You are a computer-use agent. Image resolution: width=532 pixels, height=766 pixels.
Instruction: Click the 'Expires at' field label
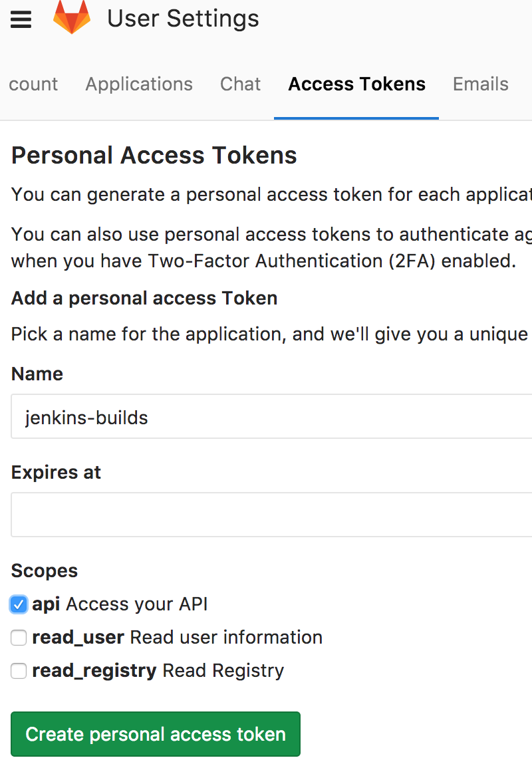click(x=56, y=472)
